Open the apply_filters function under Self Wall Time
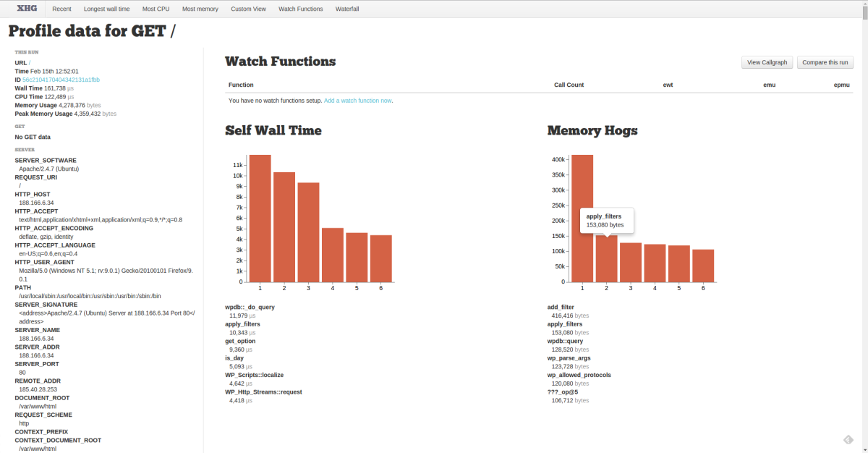868x453 pixels. [x=242, y=323]
